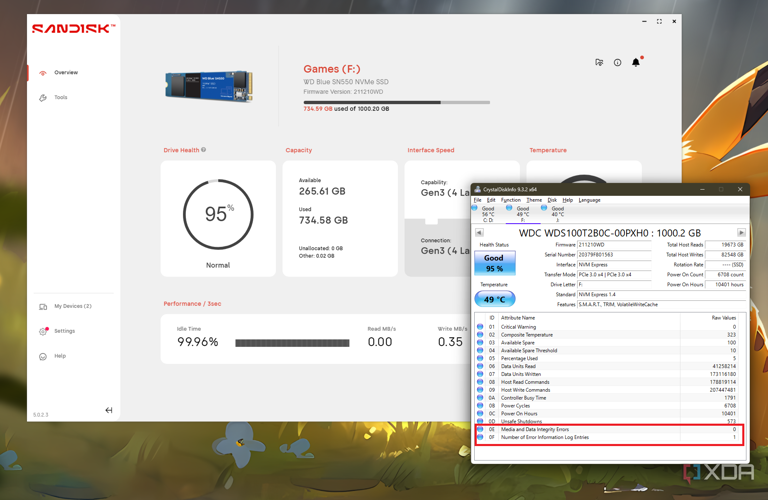
Task: Open the Theme menu in CrystalDiskInfo
Action: 534,200
